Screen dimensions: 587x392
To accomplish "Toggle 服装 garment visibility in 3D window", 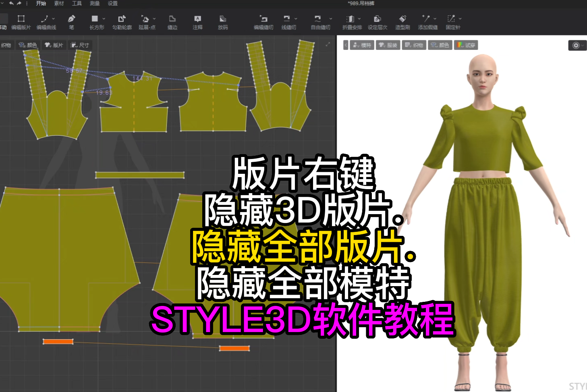I will (x=388, y=45).
